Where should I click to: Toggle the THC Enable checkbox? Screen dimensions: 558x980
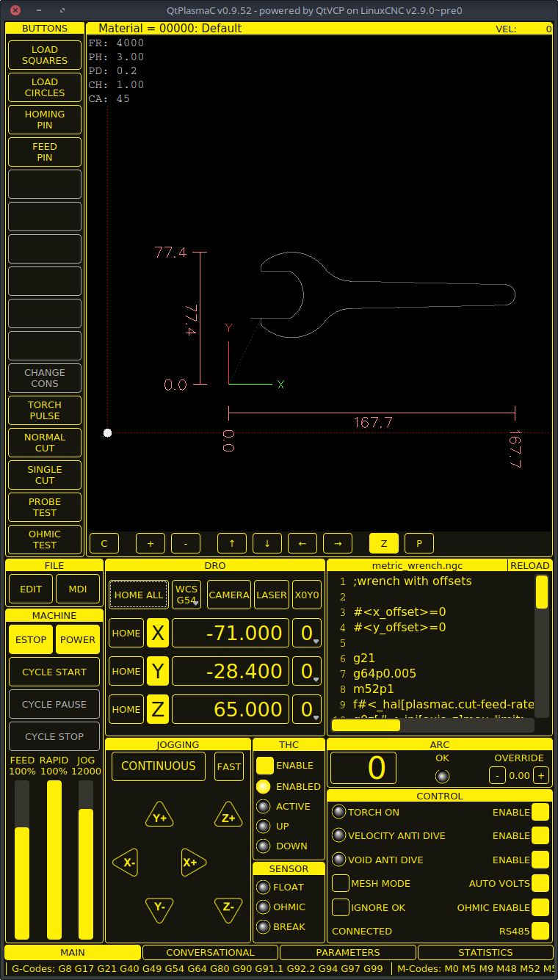265,766
